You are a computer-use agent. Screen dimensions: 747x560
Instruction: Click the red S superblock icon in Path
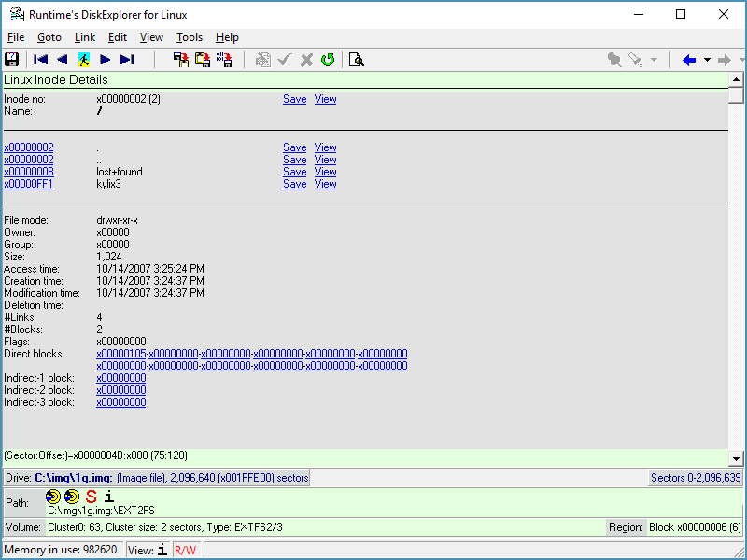pyautogui.click(x=91, y=497)
